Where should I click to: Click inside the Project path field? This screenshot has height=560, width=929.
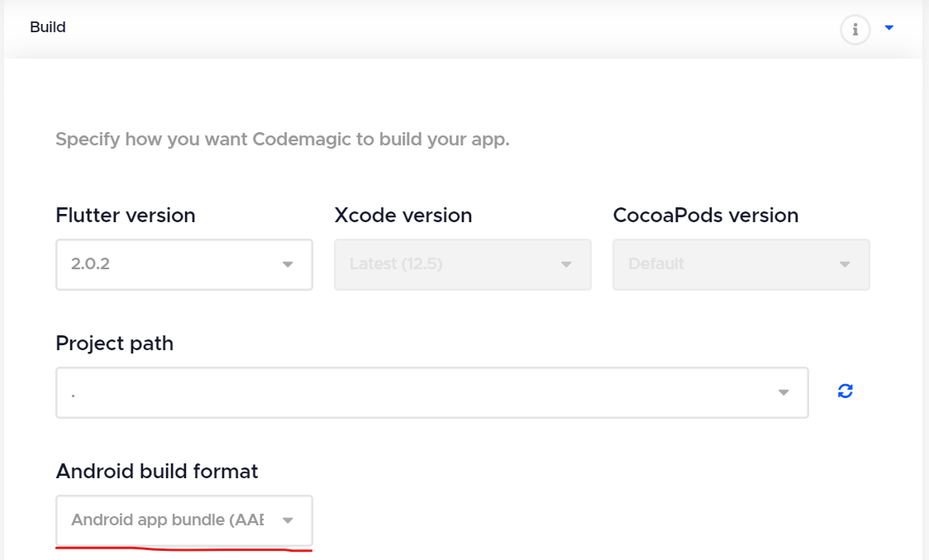coord(413,392)
